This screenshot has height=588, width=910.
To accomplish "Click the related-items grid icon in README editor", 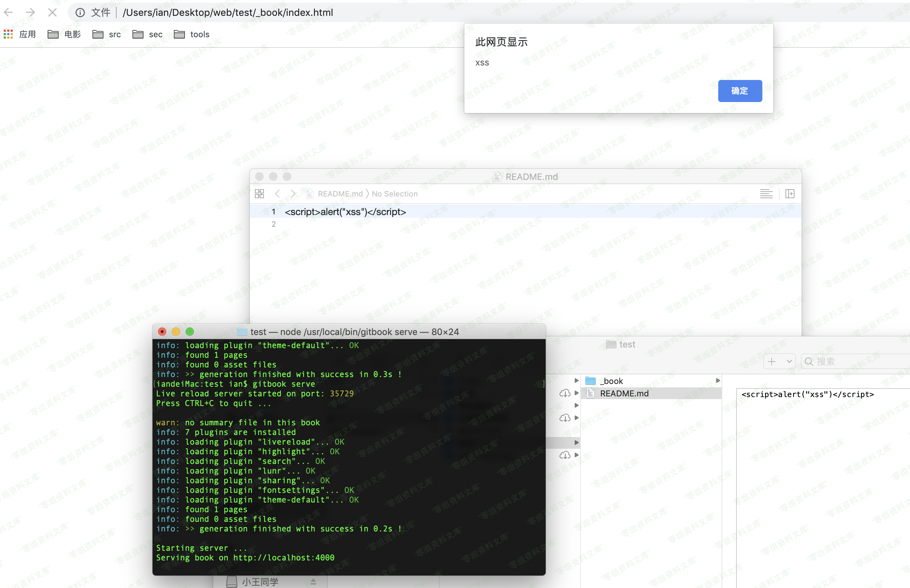I will coord(259,194).
